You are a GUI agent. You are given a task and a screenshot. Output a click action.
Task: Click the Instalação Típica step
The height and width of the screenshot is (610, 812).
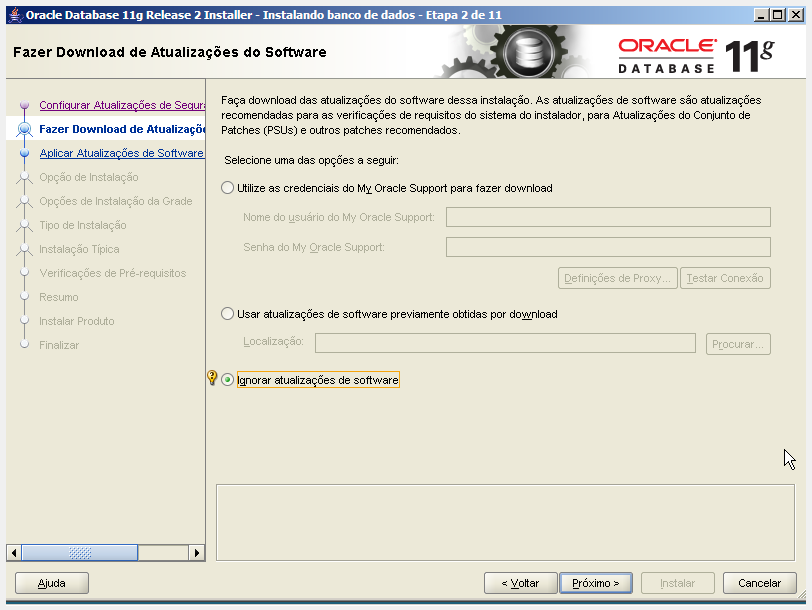(79, 249)
